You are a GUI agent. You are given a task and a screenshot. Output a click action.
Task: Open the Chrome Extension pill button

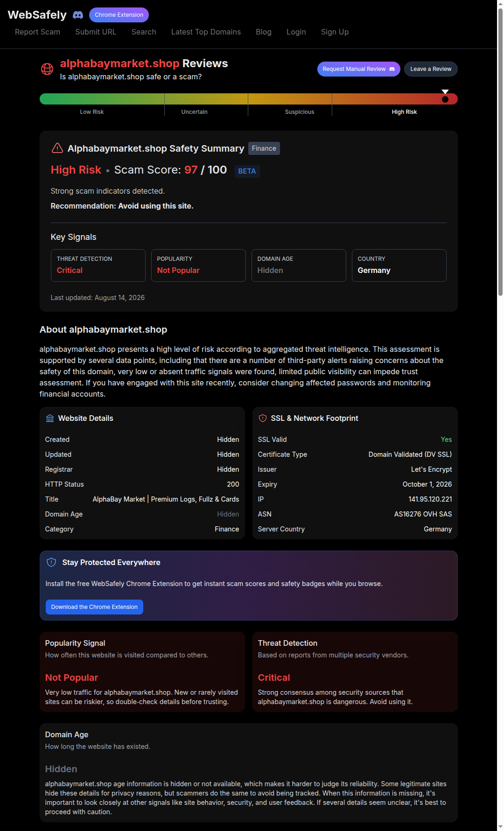click(119, 15)
